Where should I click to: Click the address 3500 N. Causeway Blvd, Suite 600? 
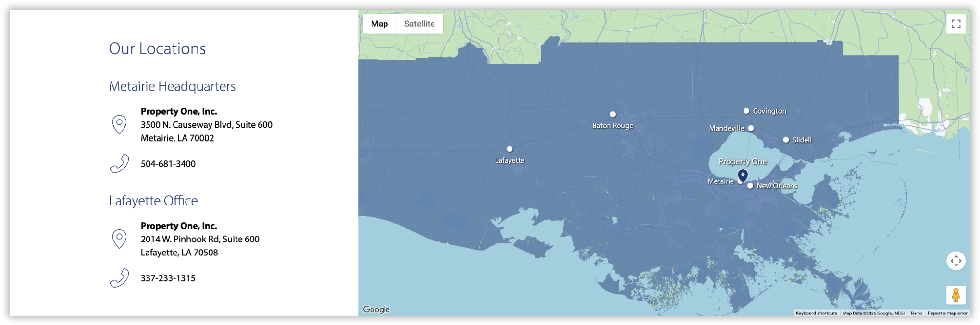pos(207,125)
